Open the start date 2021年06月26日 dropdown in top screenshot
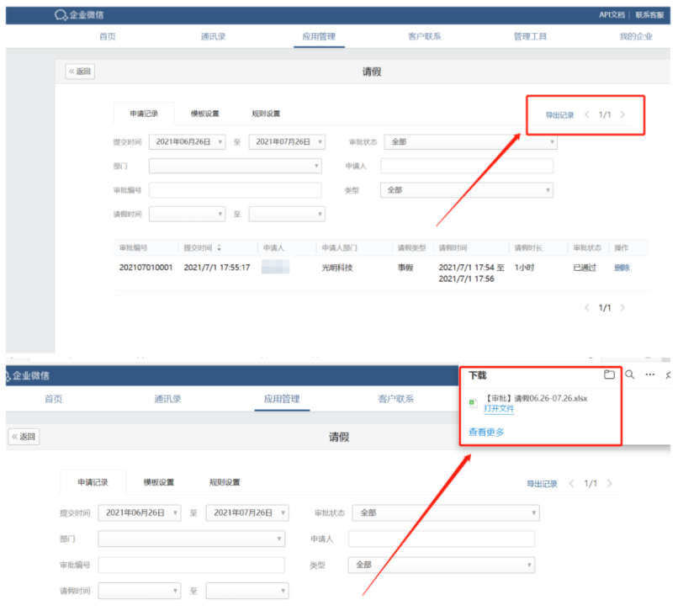Image resolution: width=678 pixels, height=616 pixels. (188, 142)
